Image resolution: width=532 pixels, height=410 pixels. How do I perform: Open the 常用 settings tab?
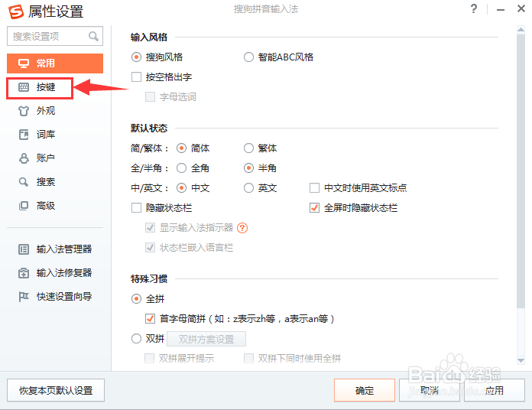pyautogui.click(x=55, y=63)
